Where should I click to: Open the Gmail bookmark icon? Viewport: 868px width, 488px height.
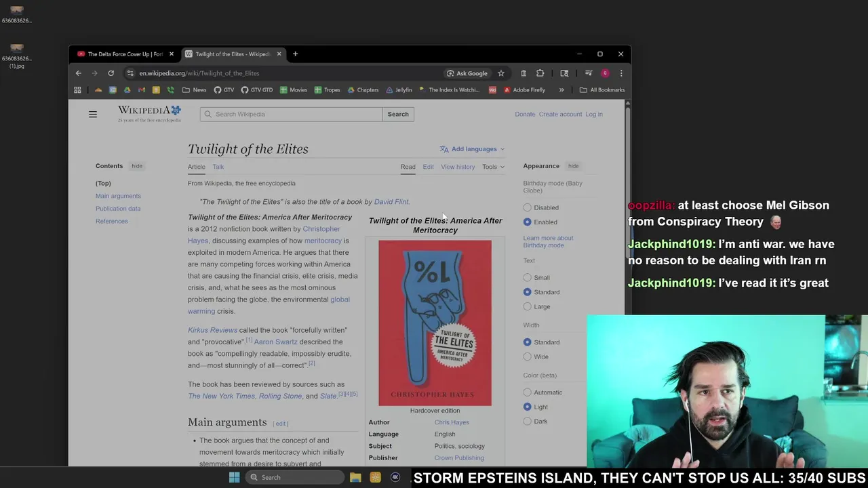pyautogui.click(x=141, y=89)
